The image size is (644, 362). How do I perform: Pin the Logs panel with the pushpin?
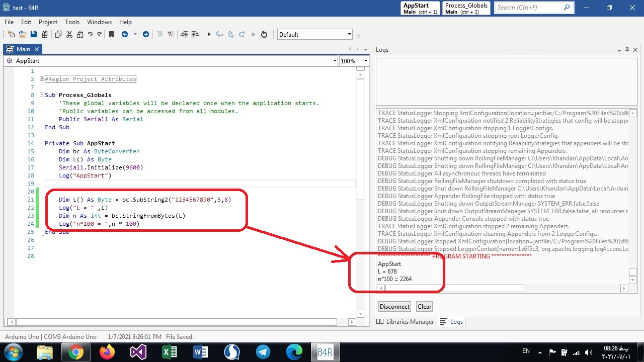click(x=627, y=50)
